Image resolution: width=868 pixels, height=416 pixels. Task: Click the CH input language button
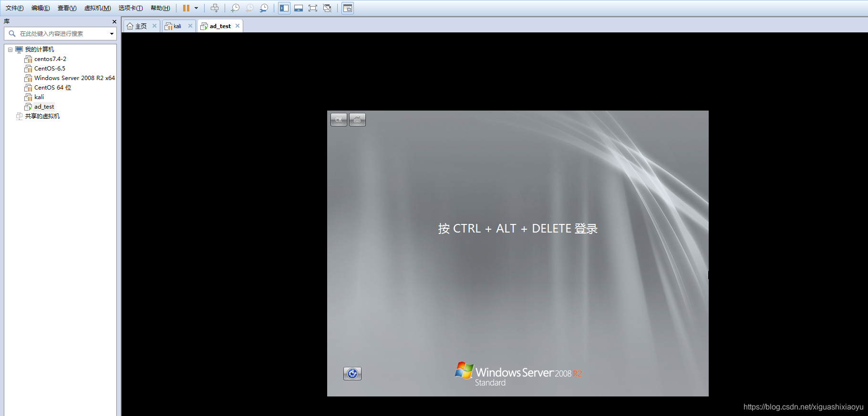(x=339, y=120)
